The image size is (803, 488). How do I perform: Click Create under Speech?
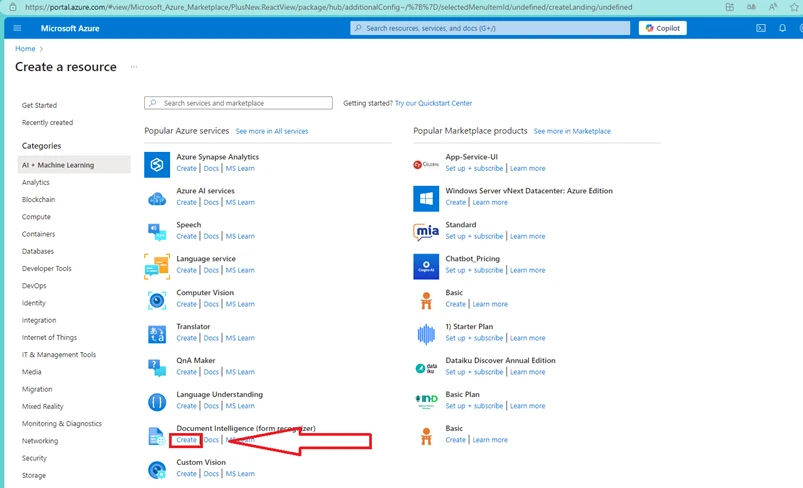click(x=186, y=236)
